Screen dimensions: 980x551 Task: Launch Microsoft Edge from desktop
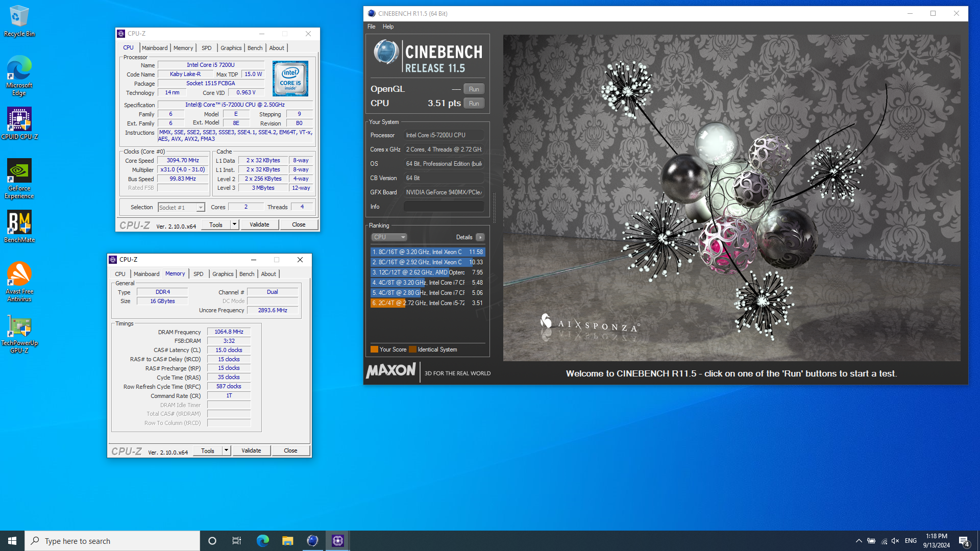click(19, 76)
